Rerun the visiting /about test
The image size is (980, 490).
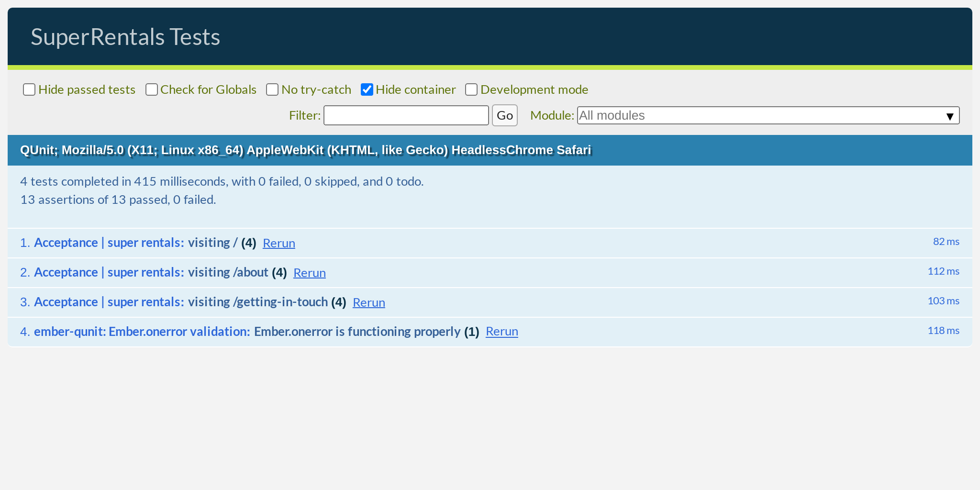pyautogui.click(x=310, y=273)
